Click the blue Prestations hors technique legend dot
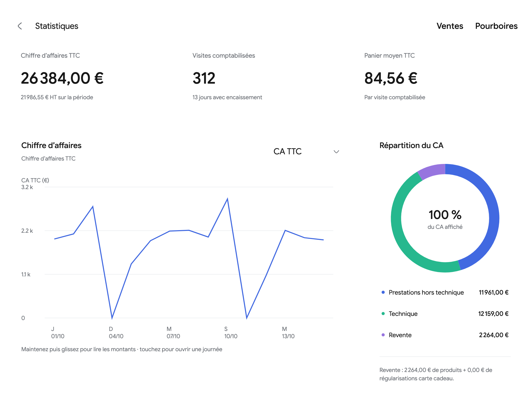The height and width of the screenshot is (399, 532). coord(383,292)
